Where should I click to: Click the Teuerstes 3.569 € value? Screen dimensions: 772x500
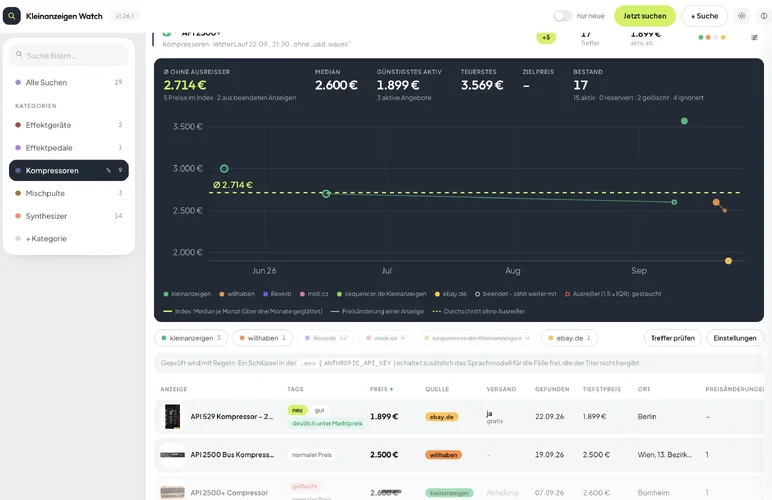(482, 85)
